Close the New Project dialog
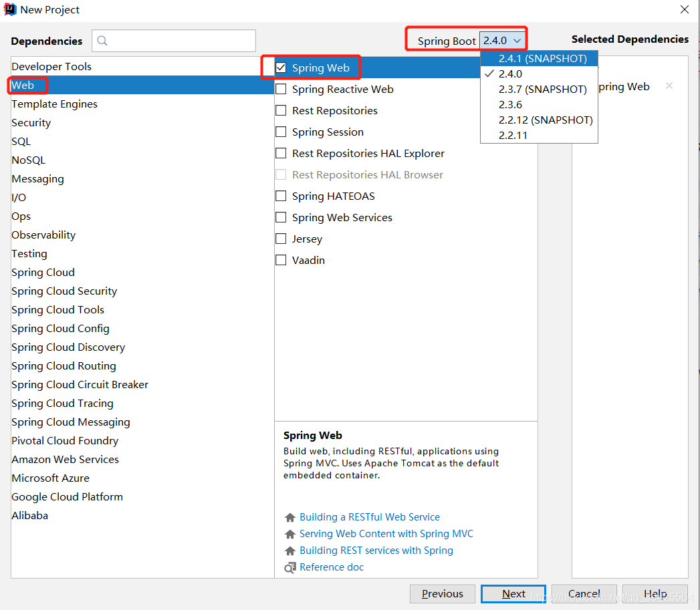This screenshot has width=700, height=610. [x=685, y=9]
